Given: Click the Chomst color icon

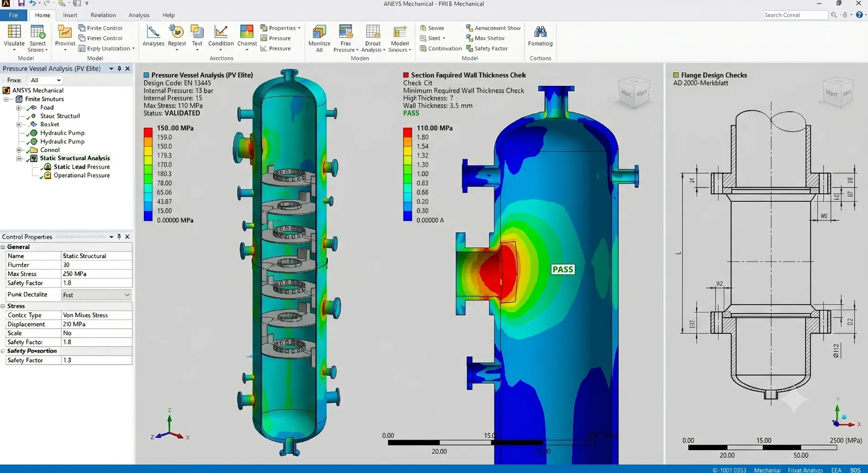Looking at the screenshot, I should pyautogui.click(x=247, y=38).
